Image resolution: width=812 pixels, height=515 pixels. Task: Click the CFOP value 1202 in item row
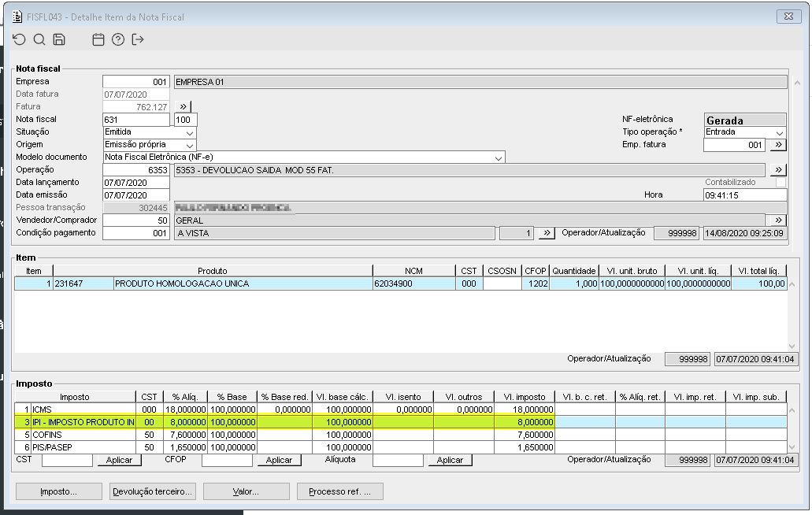click(x=536, y=283)
